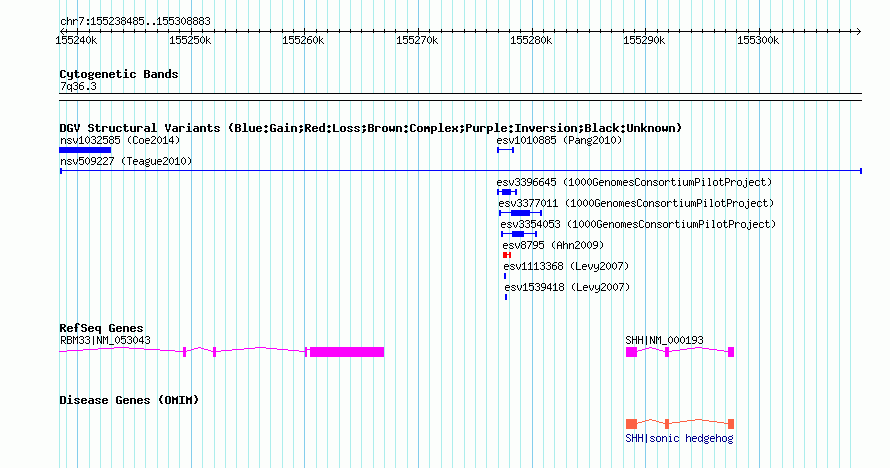Click the 155290k ruler tick label

click(644, 40)
